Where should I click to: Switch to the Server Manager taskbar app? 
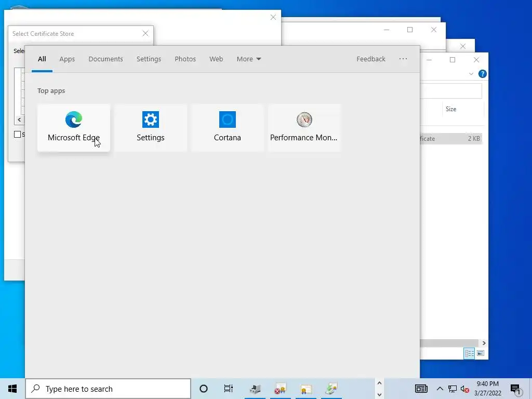pyautogui.click(x=255, y=389)
